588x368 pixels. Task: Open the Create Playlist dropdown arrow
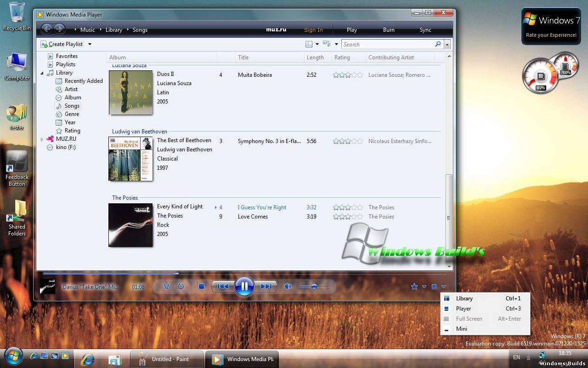tap(90, 44)
